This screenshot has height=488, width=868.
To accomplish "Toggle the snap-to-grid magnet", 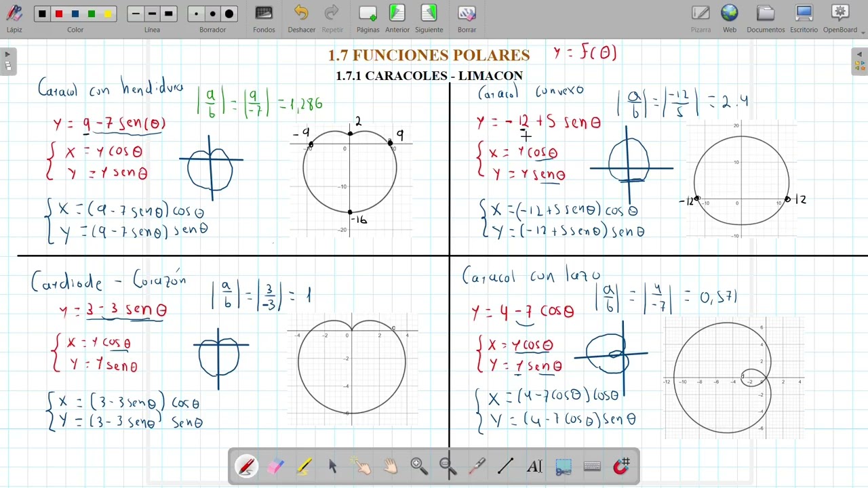I will point(621,466).
